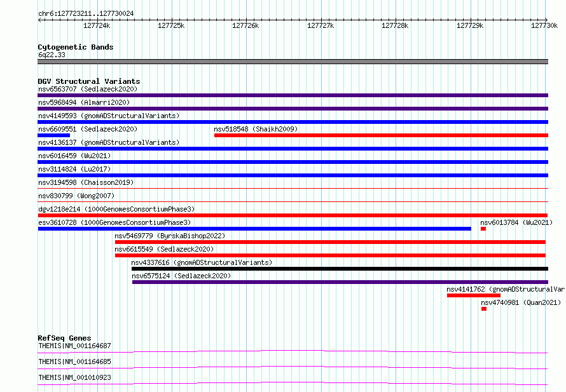The height and width of the screenshot is (392, 566).
Task: Open nsv6575124 (Sedlazeck2020) label
Action: pyautogui.click(x=181, y=276)
